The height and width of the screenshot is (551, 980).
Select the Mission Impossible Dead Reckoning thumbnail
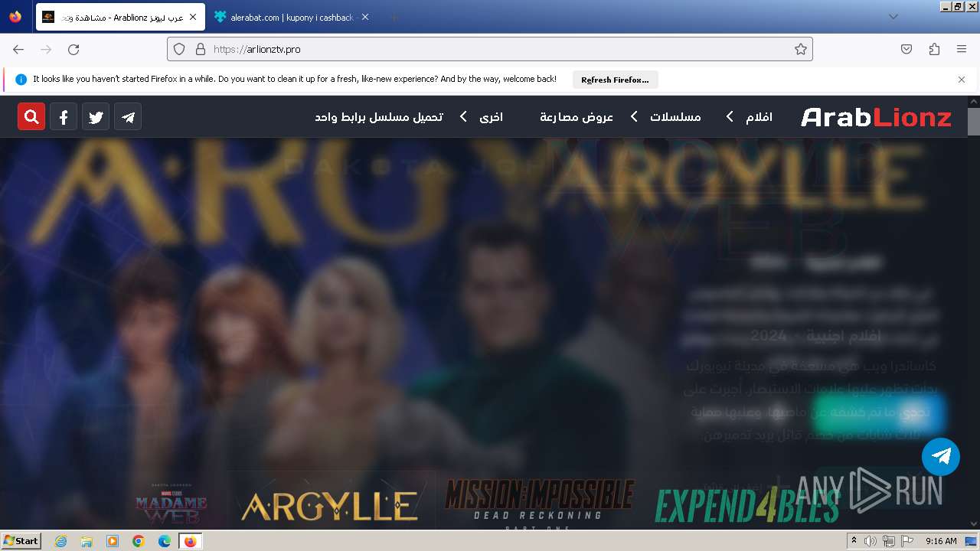tap(540, 503)
